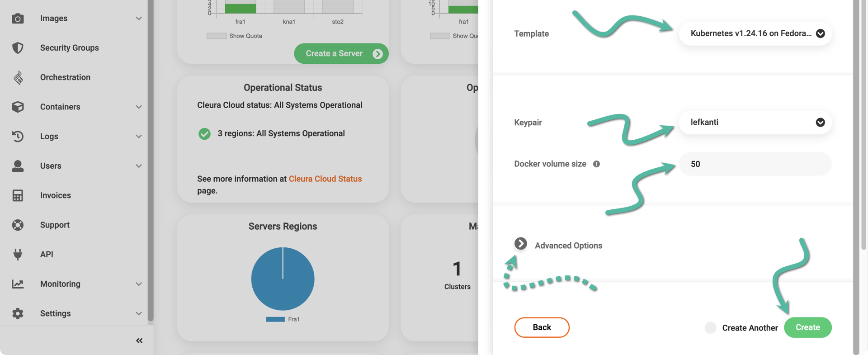The height and width of the screenshot is (355, 868).
Task: Open the Monitoring menu item
Action: tap(60, 284)
